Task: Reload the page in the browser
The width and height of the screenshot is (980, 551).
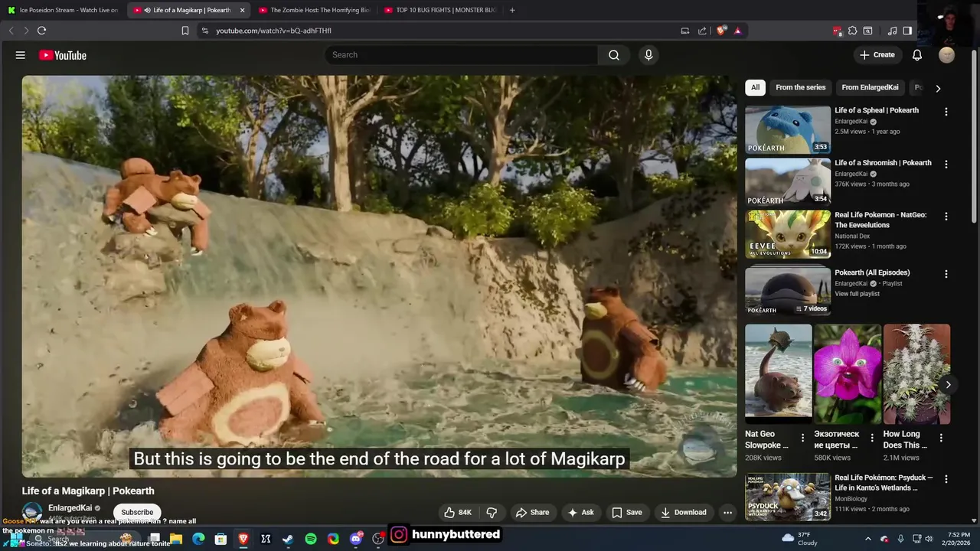Action: point(41,31)
